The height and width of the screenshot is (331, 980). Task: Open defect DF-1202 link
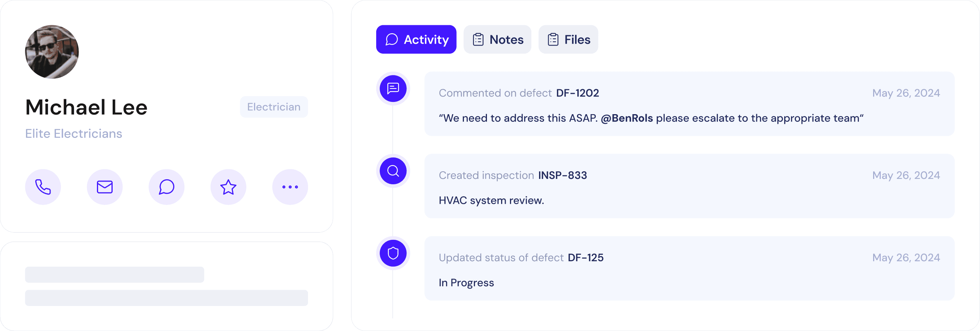[577, 93]
